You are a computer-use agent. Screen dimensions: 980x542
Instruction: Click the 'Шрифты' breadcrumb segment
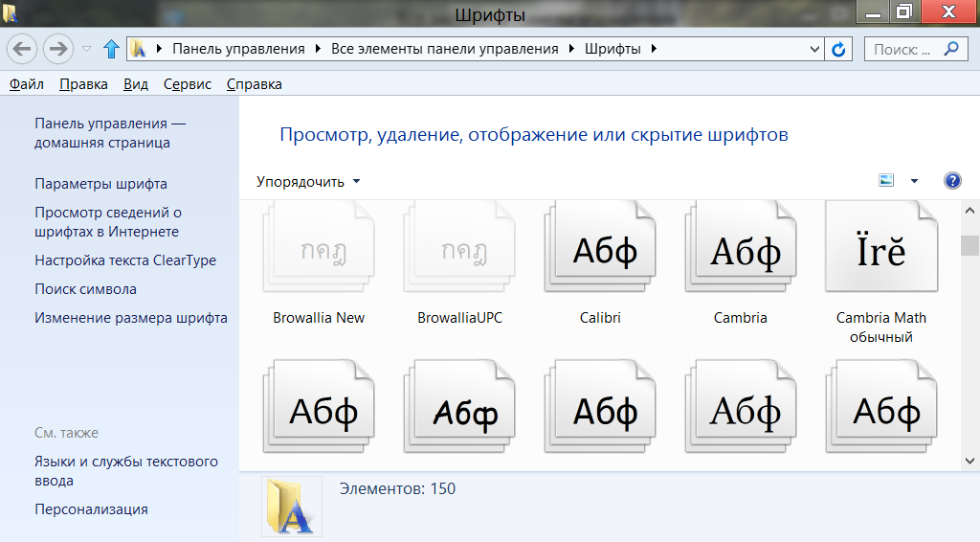pos(612,49)
